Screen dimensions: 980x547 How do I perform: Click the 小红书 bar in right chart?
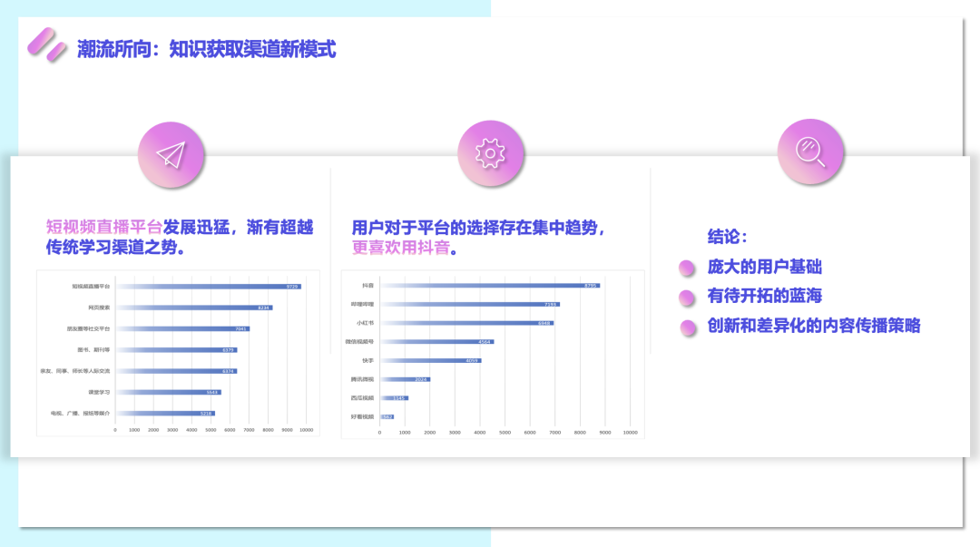tap(466, 323)
